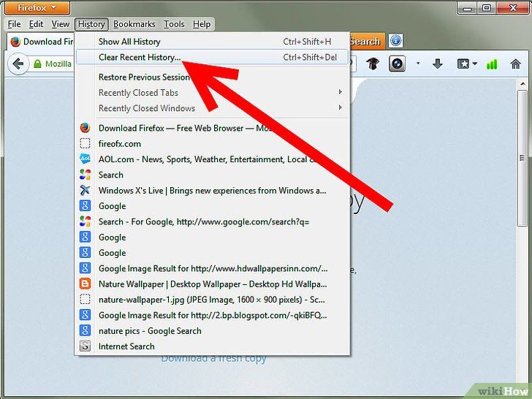
Task: Switch to the Download Firefox tab
Action: (x=41, y=42)
